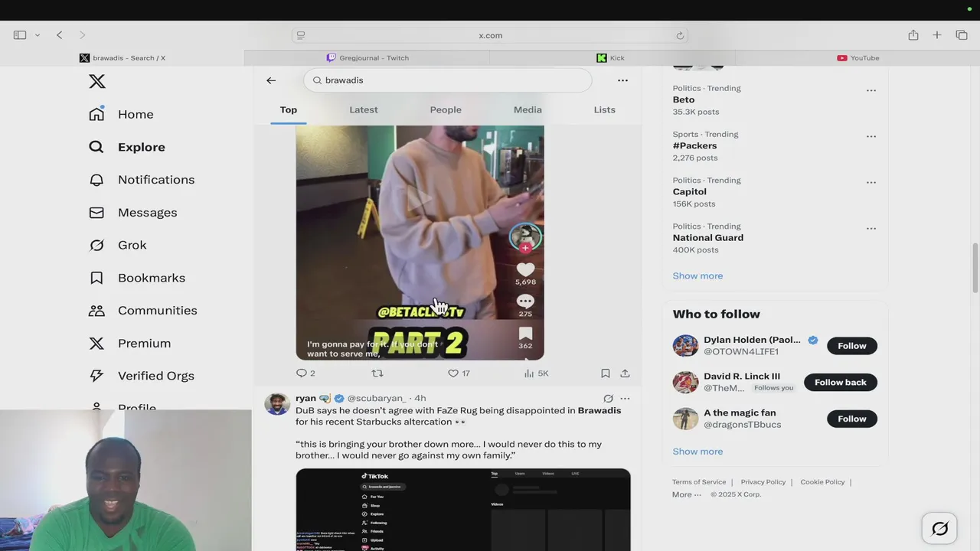980x551 pixels.
Task: Open Notifications from the sidebar
Action: coord(142,180)
